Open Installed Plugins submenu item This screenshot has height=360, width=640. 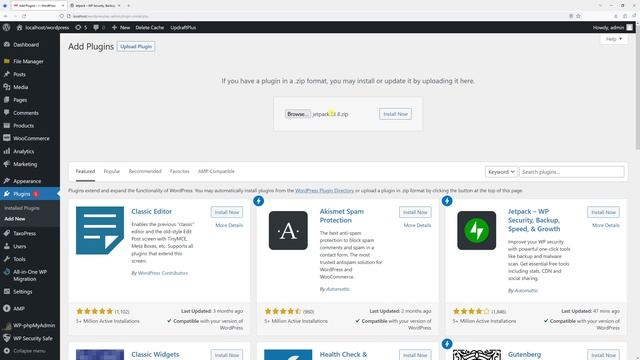(22, 208)
